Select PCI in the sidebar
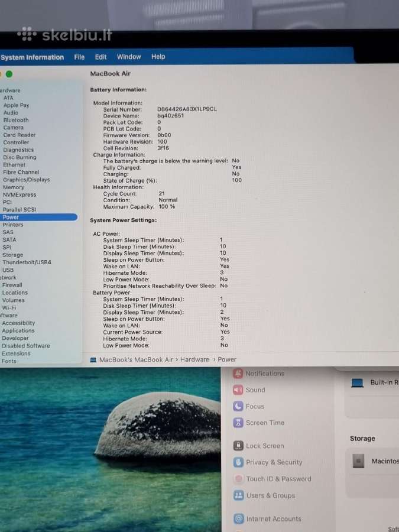Image resolution: width=399 pixels, height=532 pixels. tap(7, 202)
